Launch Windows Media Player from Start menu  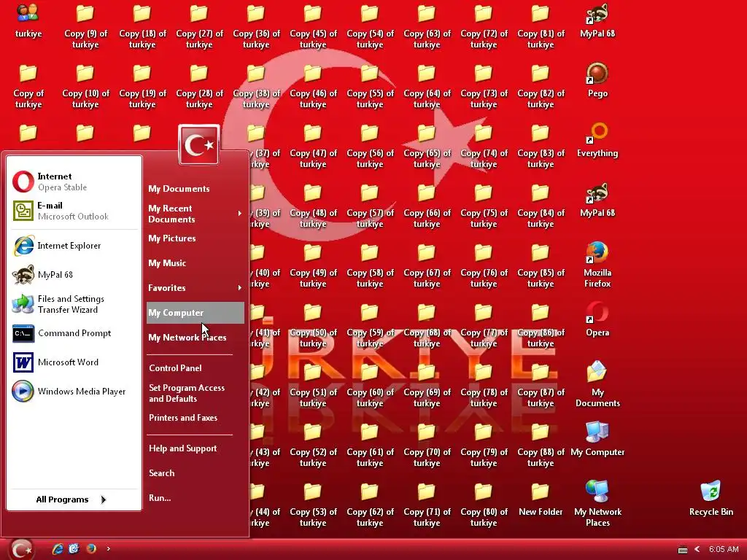[x=74, y=392]
